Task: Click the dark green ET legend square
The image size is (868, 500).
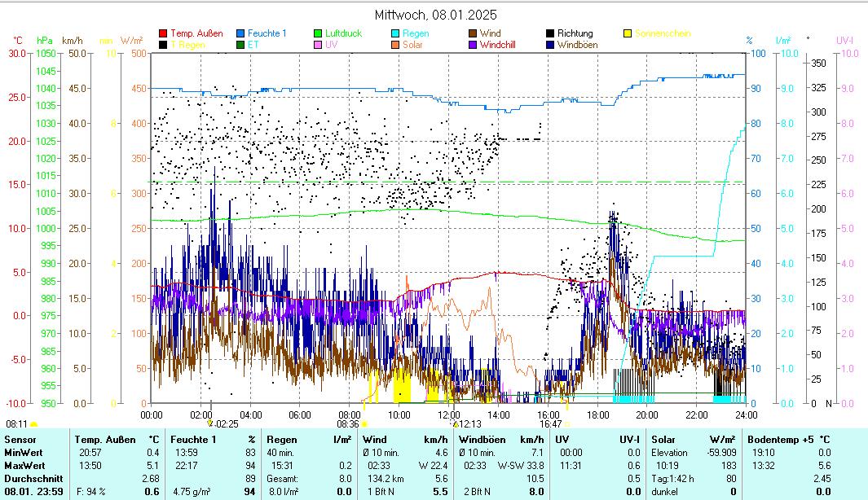Action: pyautogui.click(x=240, y=45)
